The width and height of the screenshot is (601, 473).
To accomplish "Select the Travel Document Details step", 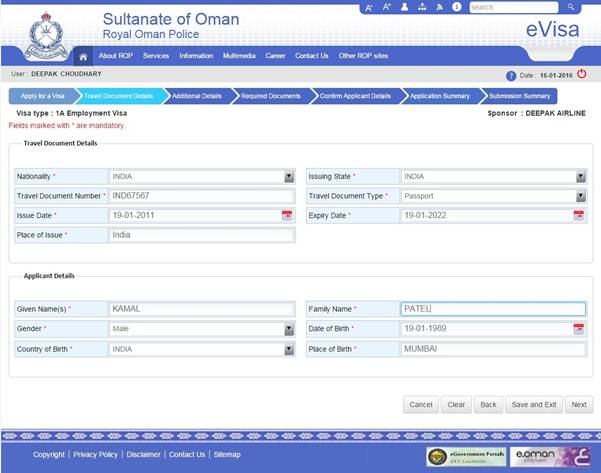I will pyautogui.click(x=119, y=96).
